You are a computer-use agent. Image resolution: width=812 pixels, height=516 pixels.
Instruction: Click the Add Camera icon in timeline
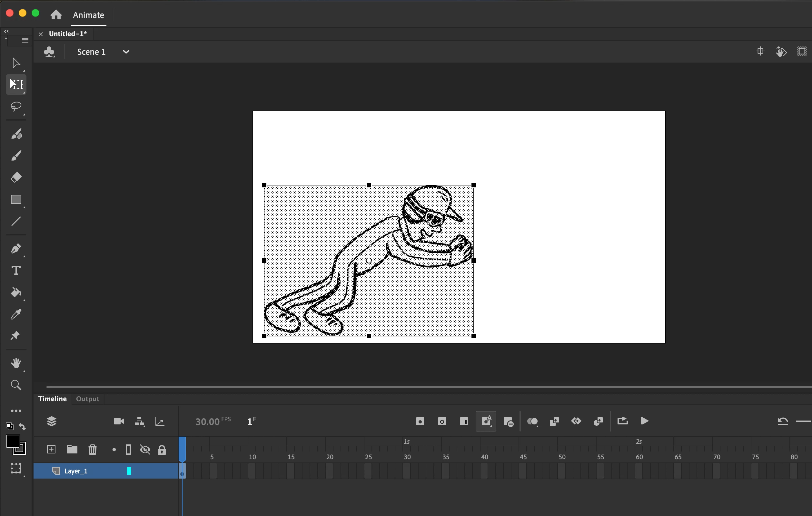[x=119, y=421]
